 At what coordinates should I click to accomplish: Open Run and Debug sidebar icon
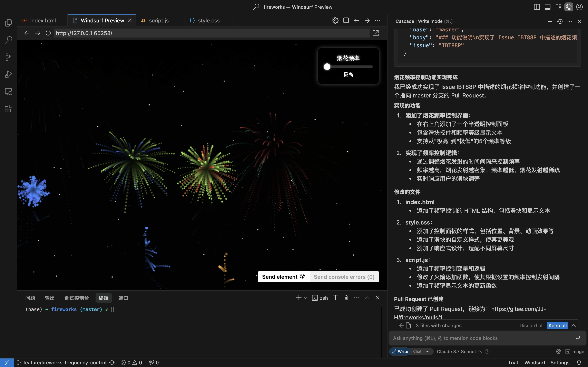[x=9, y=74]
